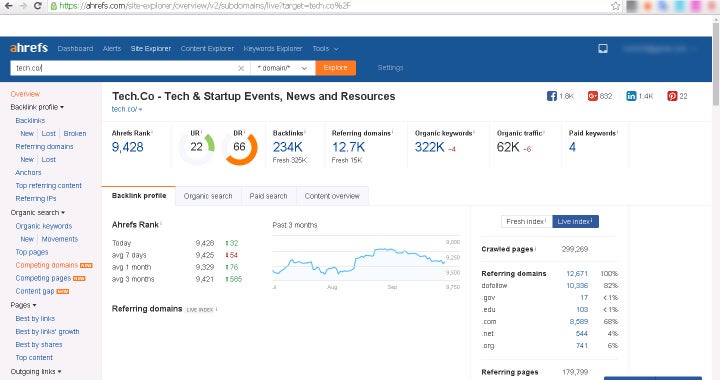Click the UR 22 gauge
Screen dimensions: 720x380
tap(197, 147)
